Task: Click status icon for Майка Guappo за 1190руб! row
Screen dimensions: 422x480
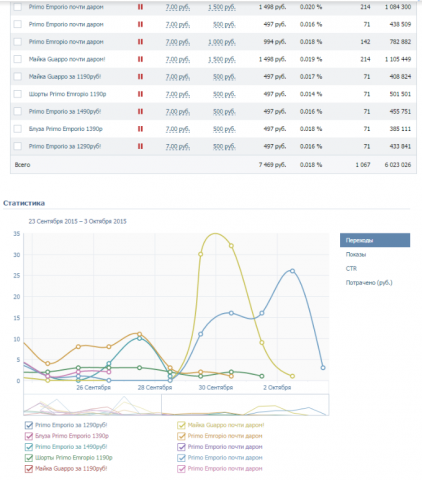Action: point(140,77)
